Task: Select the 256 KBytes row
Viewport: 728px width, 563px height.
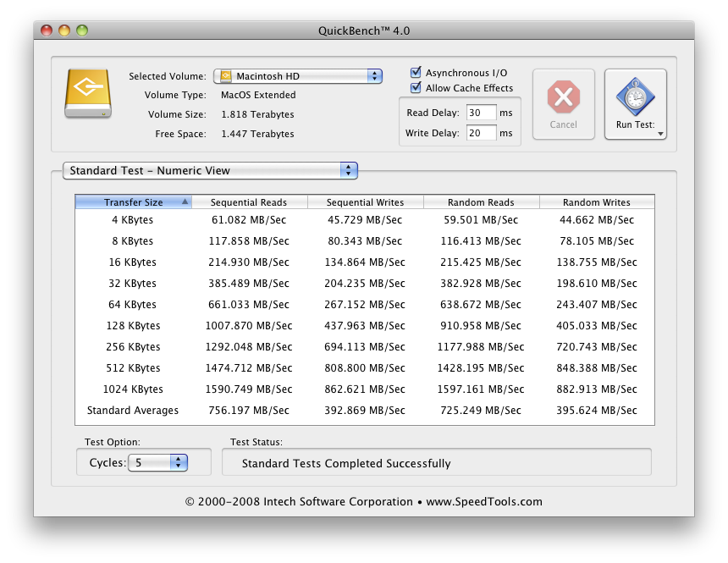Action: (x=365, y=347)
